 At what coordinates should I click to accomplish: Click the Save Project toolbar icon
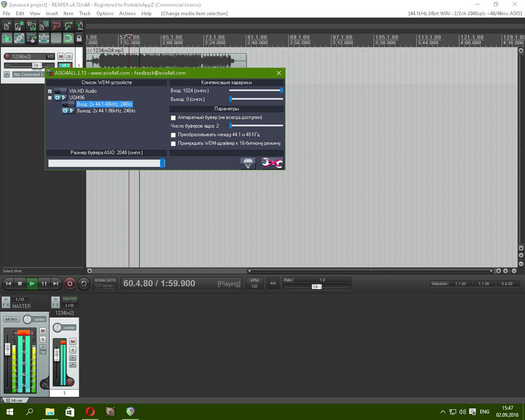pyautogui.click(x=31, y=26)
